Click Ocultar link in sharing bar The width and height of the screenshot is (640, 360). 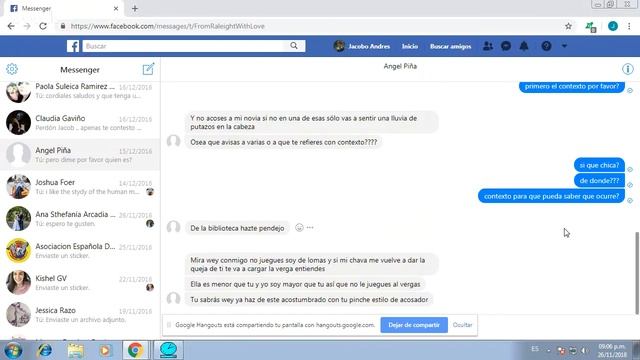click(x=462, y=325)
